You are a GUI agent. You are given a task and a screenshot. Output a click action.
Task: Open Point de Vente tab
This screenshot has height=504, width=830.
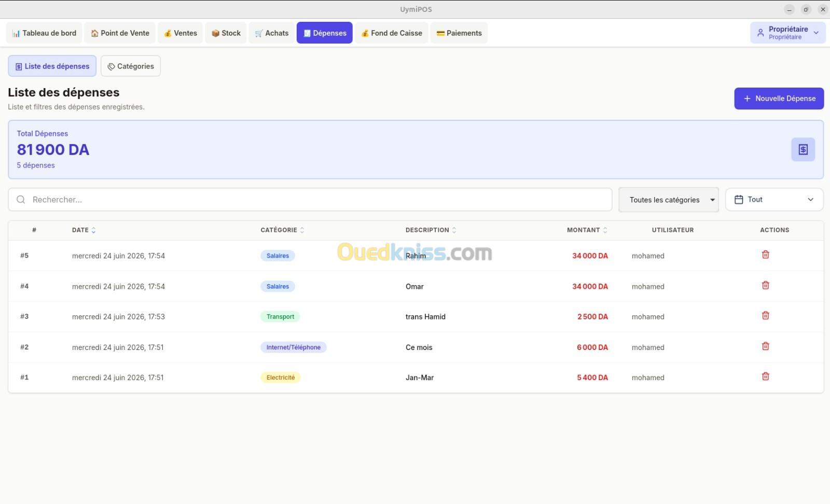click(120, 33)
